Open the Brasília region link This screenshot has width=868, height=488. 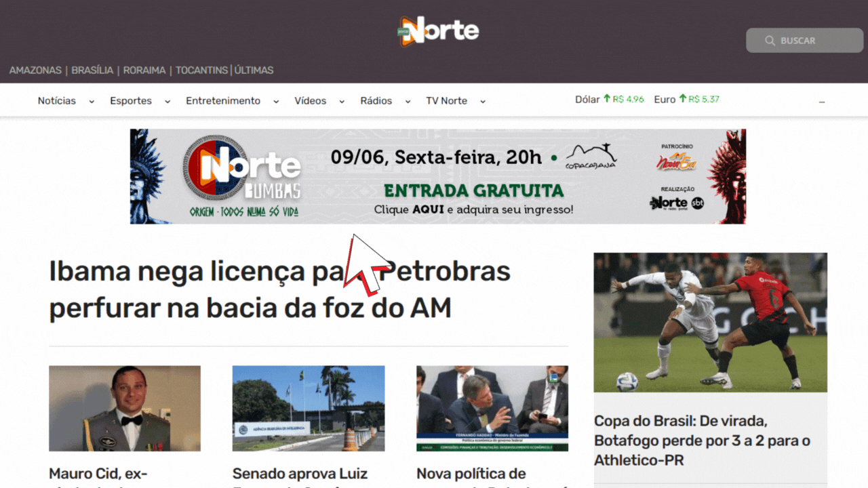click(92, 70)
